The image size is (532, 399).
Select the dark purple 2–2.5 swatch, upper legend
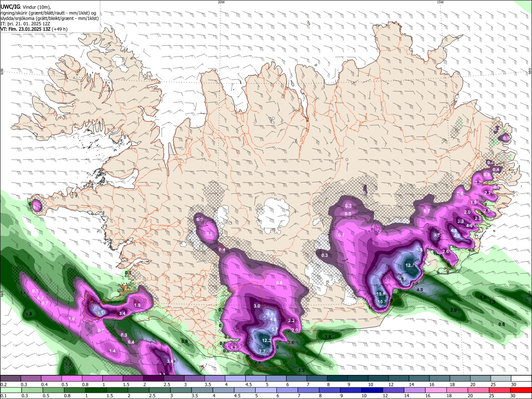point(153,379)
